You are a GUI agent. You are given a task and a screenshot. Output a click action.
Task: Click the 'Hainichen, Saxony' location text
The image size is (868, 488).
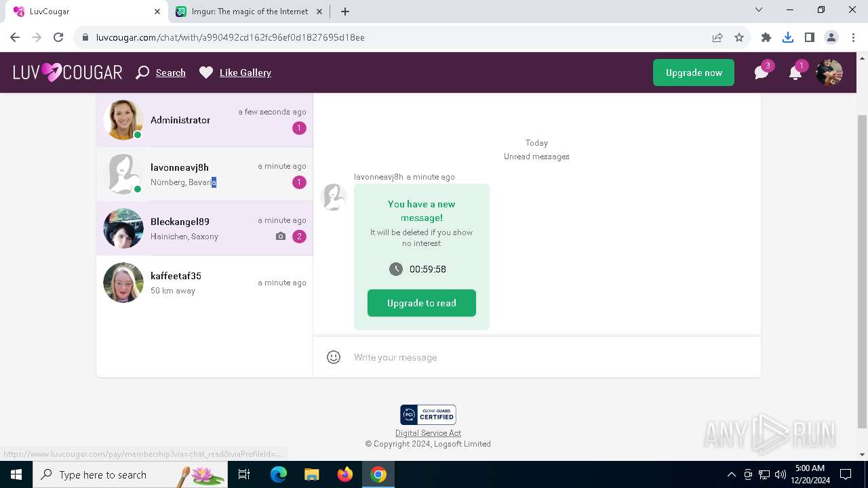184,237
